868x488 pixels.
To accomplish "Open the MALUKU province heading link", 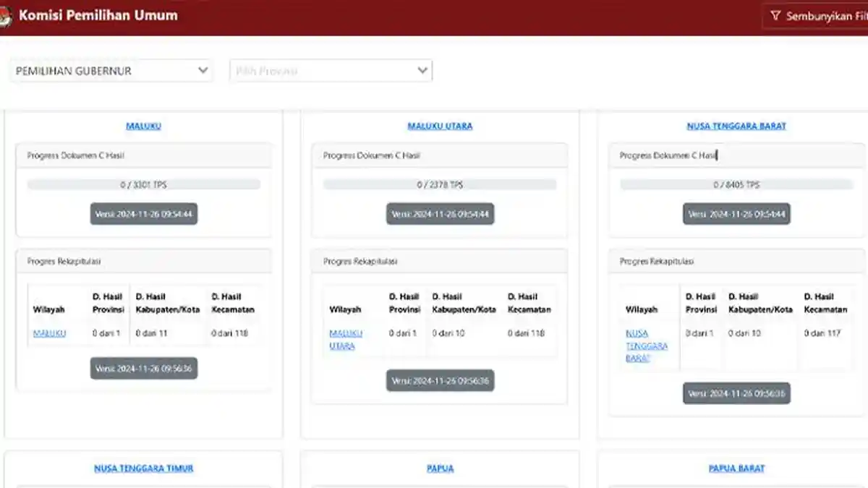I will click(x=143, y=126).
